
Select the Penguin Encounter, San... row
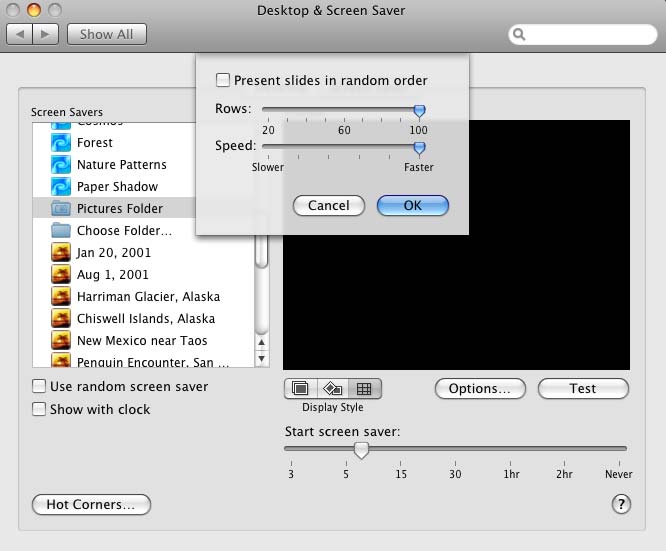pos(143,360)
